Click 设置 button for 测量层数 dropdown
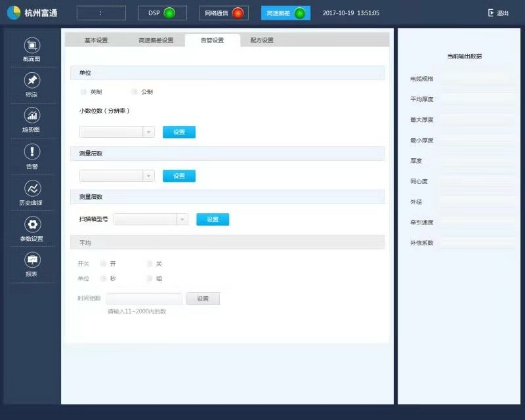Screen dimensions: 525x420 pos(179,176)
